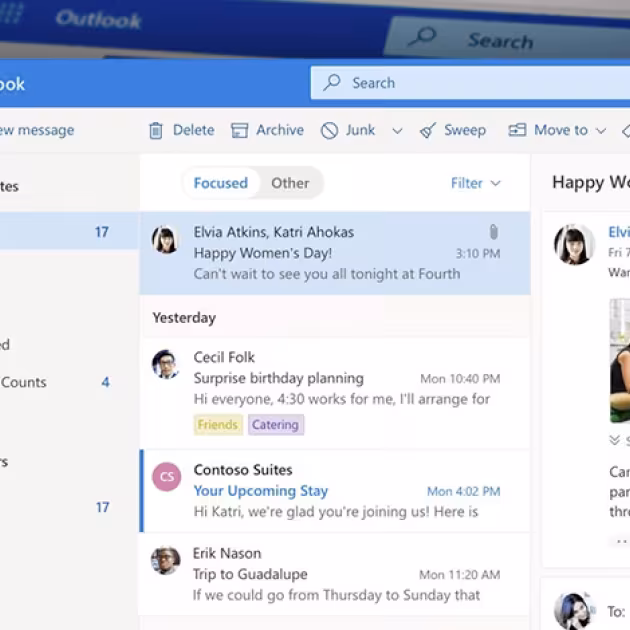Expand the Move to dropdown arrow
The width and height of the screenshot is (630, 630).
tap(601, 131)
